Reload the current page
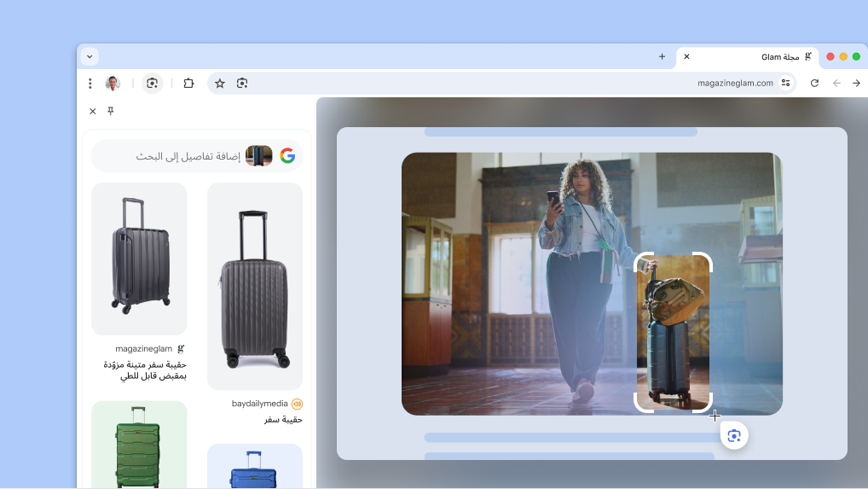Viewport: 868px width, 489px height. tap(814, 84)
